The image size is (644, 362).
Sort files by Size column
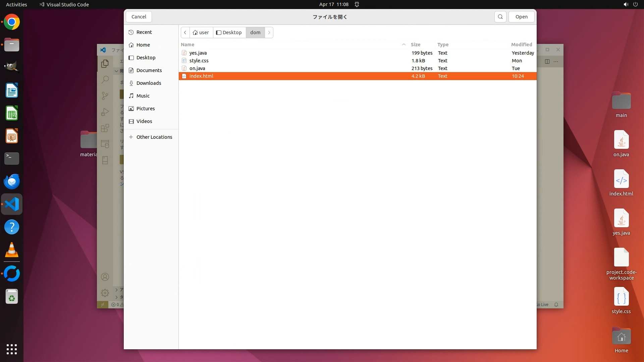pyautogui.click(x=415, y=45)
